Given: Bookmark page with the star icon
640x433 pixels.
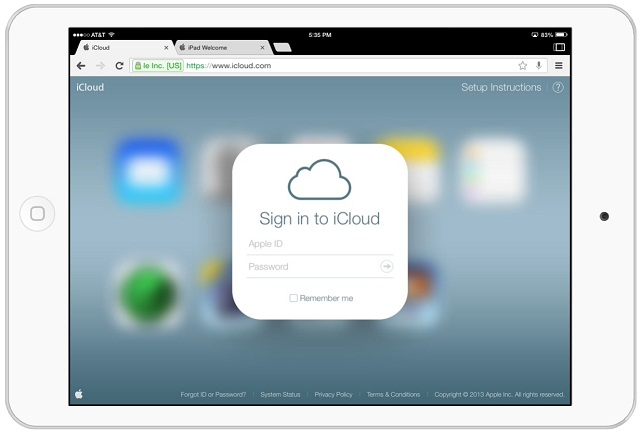Looking at the screenshot, I should (522, 66).
